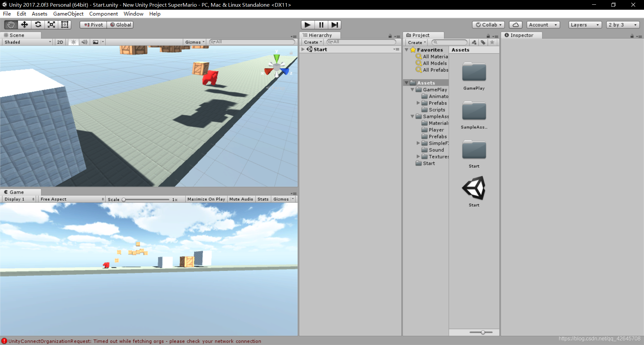Open the cloud Services panel
This screenshot has height=345, width=644.
click(516, 25)
